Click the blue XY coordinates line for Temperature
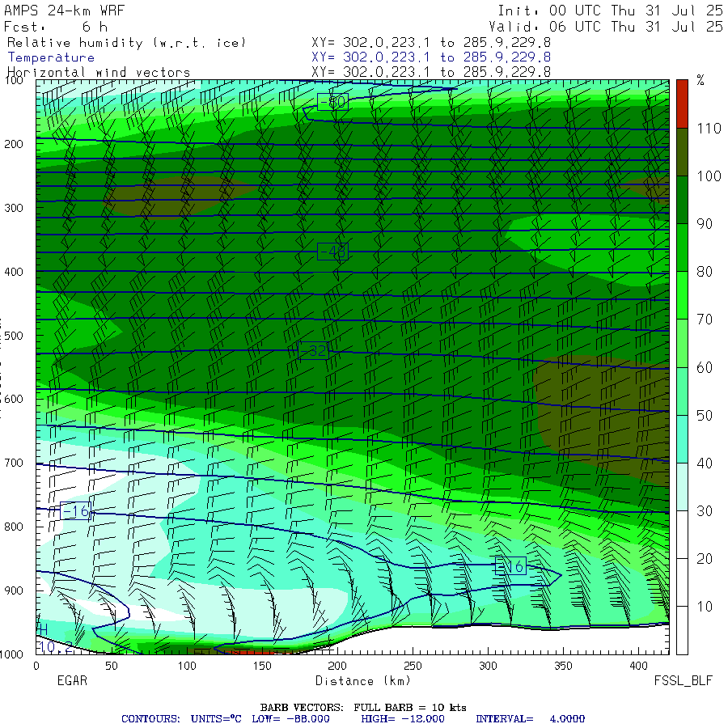 tap(431, 57)
